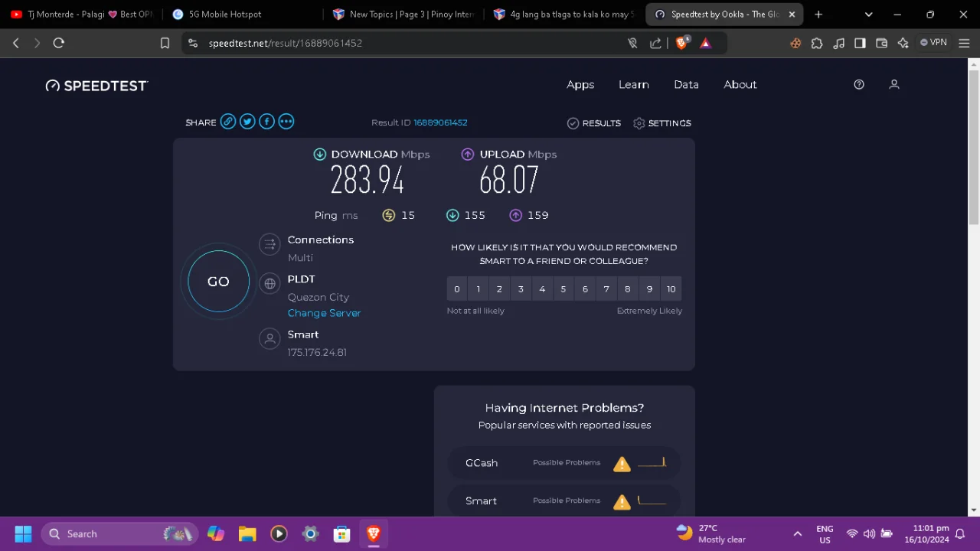This screenshot has width=980, height=551.
Task: Open the user account icon
Action: click(x=893, y=84)
